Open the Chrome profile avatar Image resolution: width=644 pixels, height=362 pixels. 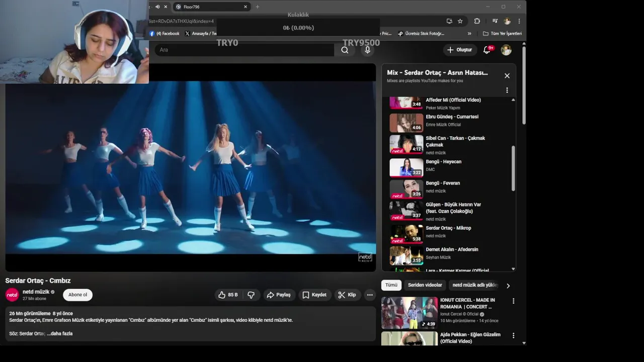(507, 21)
